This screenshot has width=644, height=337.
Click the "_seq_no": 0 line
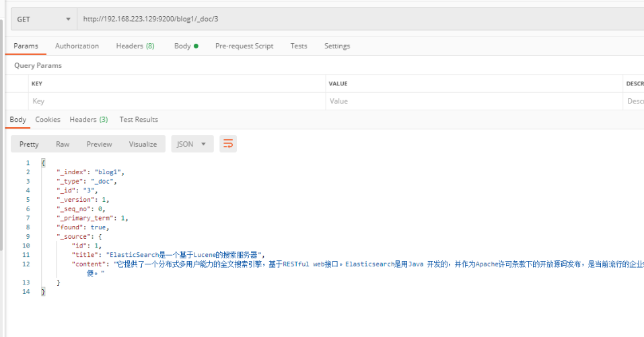tap(81, 209)
